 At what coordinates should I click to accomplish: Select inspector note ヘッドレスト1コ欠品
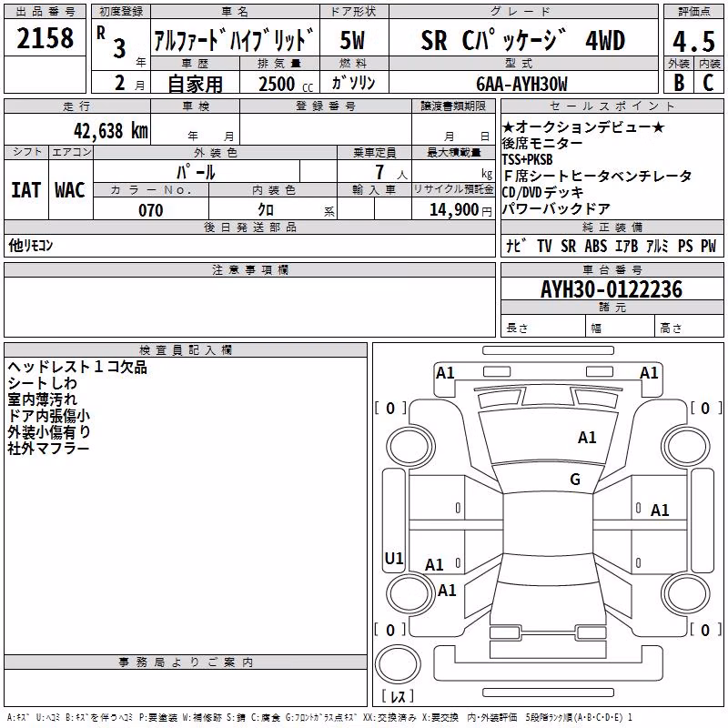77,367
